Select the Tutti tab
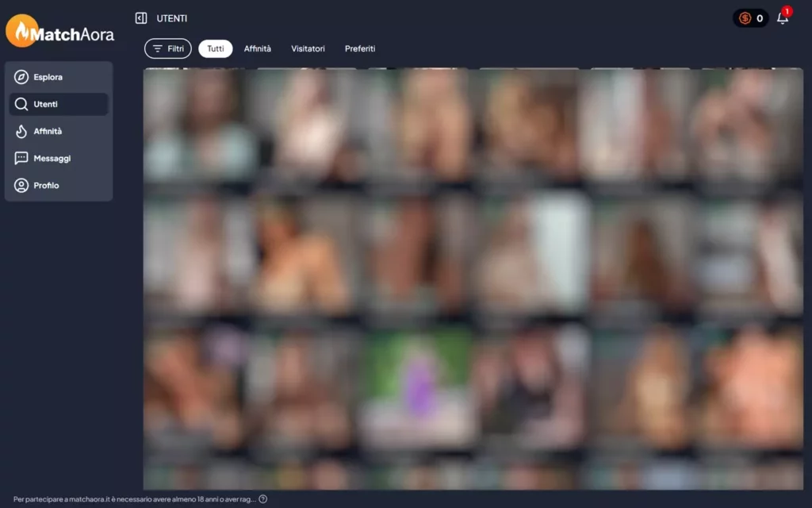This screenshot has width=812, height=508. coord(216,48)
